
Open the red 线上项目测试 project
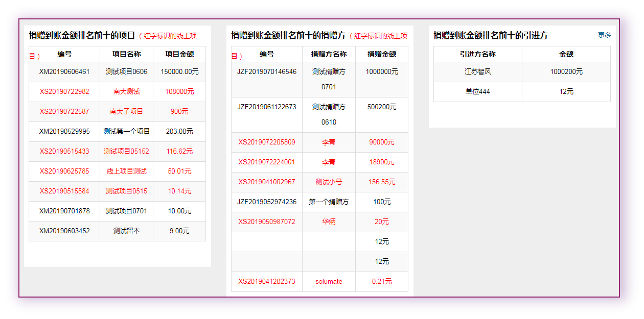click(126, 171)
